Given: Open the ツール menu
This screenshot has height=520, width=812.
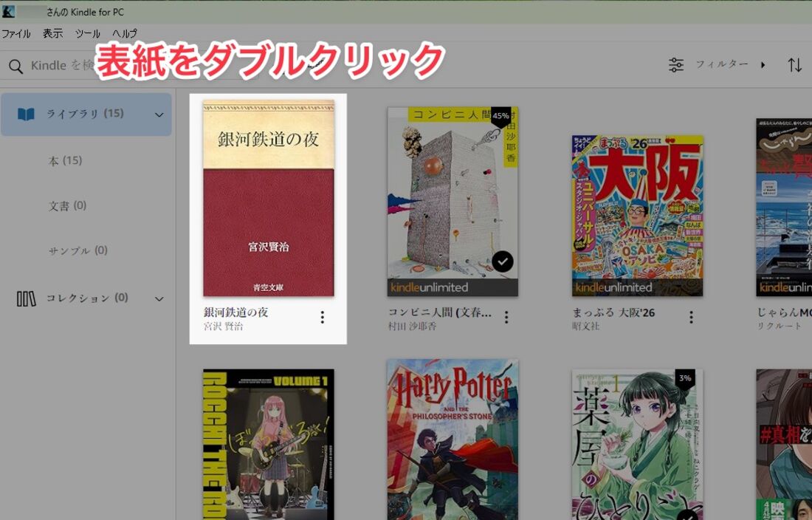Looking at the screenshot, I should click(88, 34).
